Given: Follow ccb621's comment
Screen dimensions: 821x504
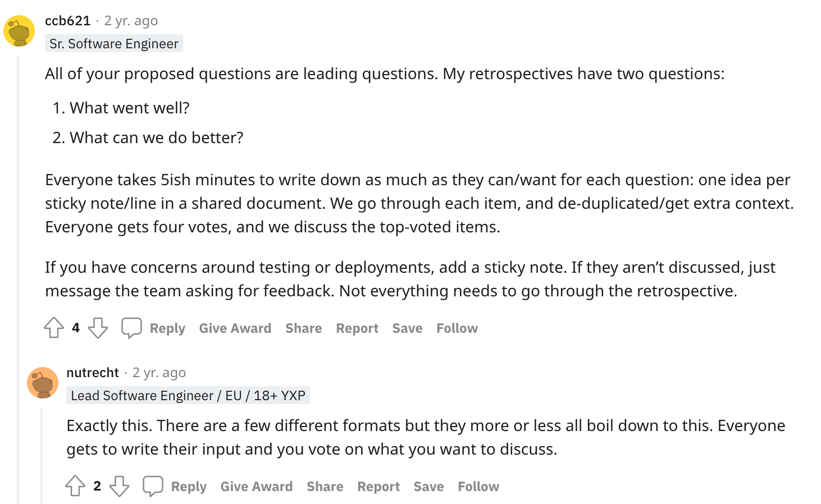Looking at the screenshot, I should click(x=457, y=328).
